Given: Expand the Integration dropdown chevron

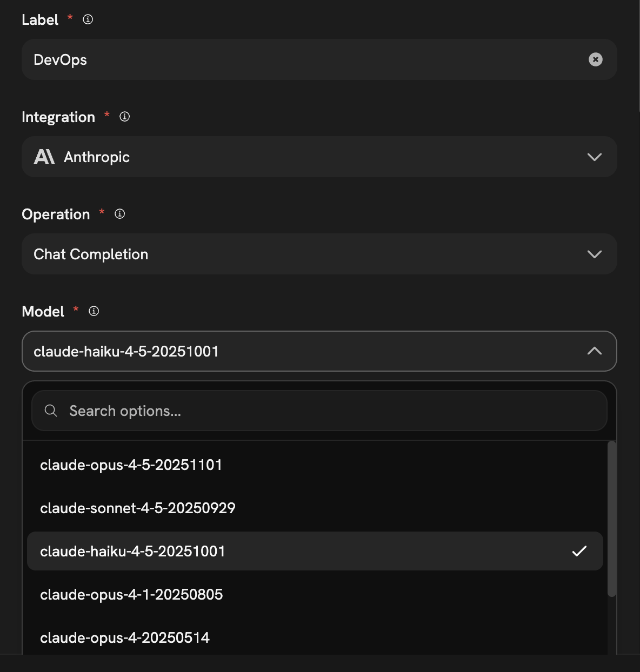Looking at the screenshot, I should coord(594,157).
